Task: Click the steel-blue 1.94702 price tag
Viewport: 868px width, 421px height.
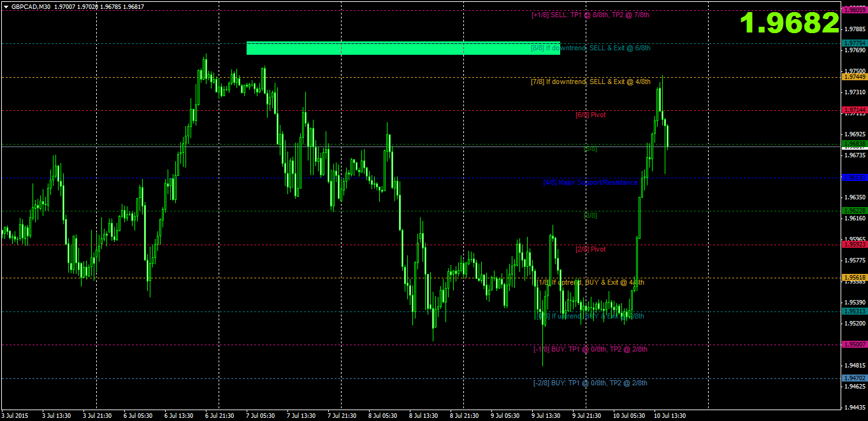Action: 854,378
